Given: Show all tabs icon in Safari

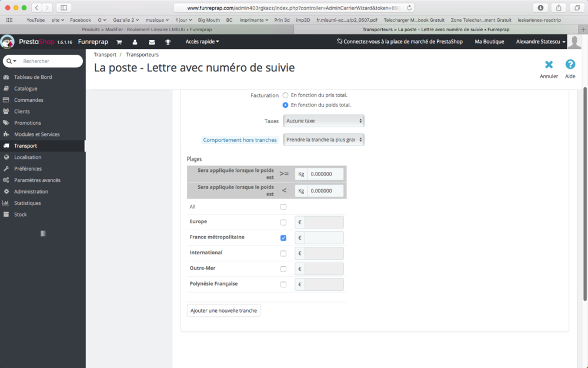Looking at the screenshot, I should 577,8.
